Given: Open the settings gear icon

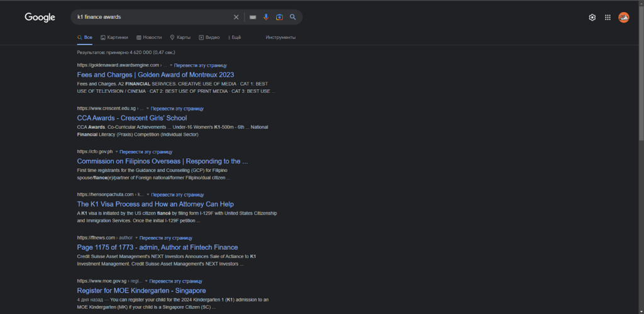Looking at the screenshot, I should click(592, 18).
